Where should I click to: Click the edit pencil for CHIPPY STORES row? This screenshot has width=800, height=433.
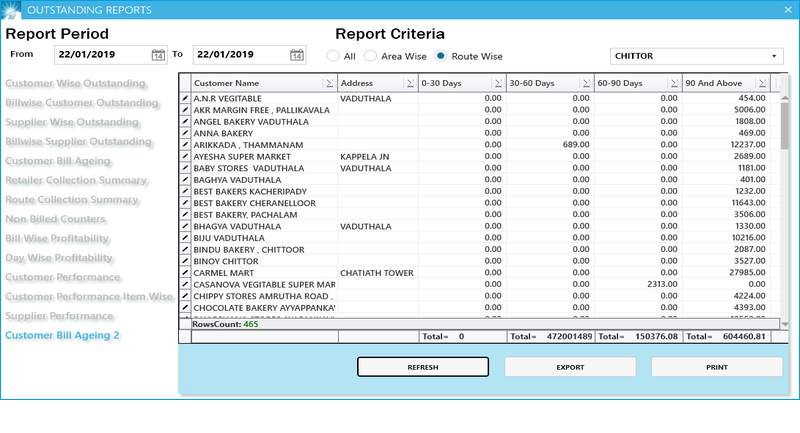point(185,296)
